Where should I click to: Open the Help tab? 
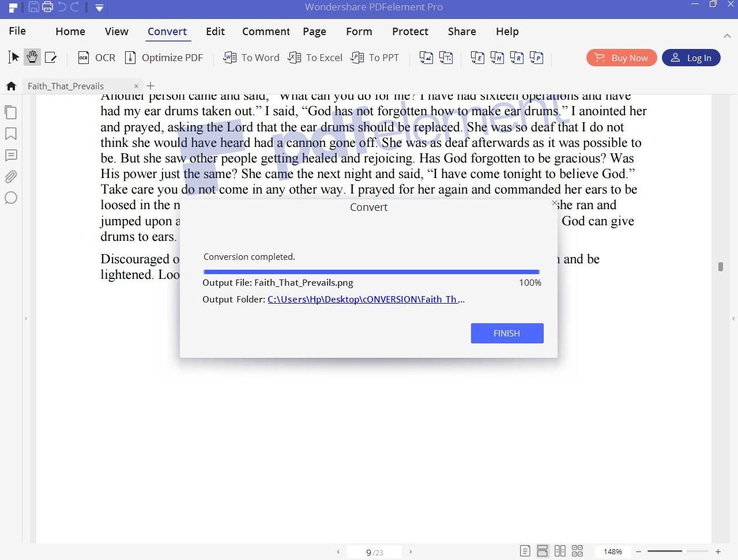click(x=507, y=31)
